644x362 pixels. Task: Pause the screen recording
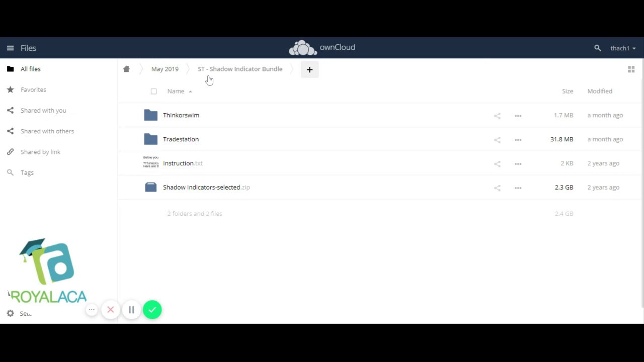click(x=131, y=310)
